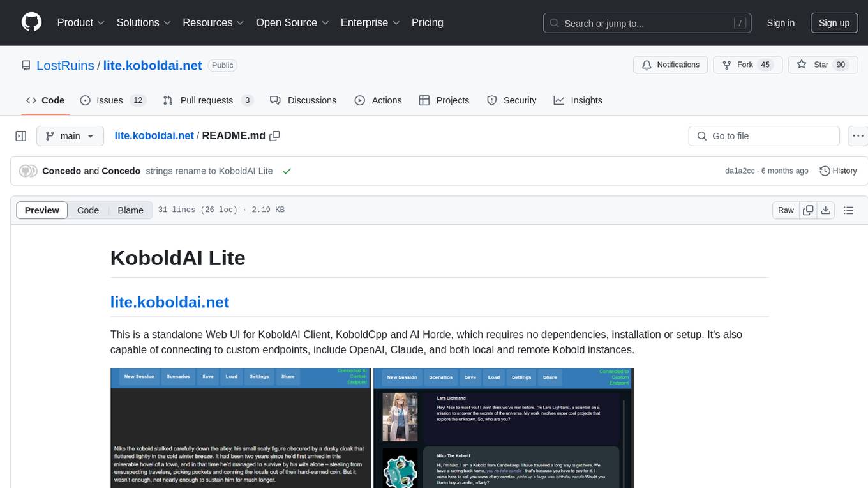Open the Pricing page
Viewport: 868px width, 488px height.
click(428, 22)
